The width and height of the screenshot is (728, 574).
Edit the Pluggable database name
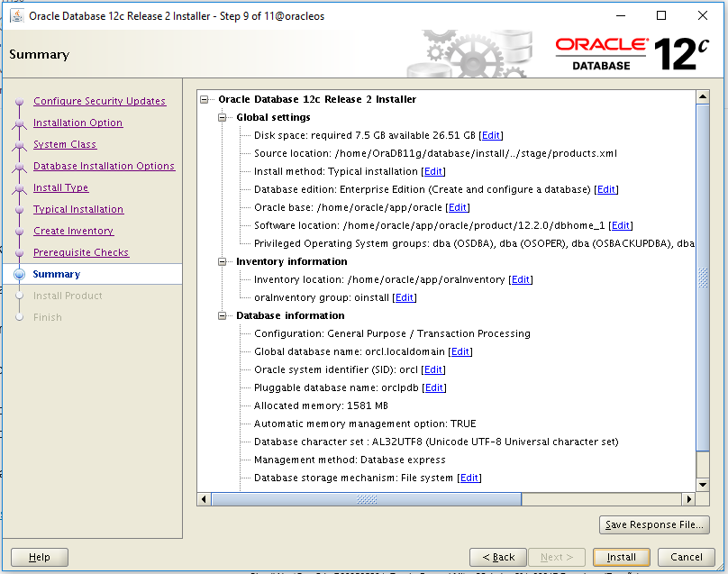(x=434, y=387)
